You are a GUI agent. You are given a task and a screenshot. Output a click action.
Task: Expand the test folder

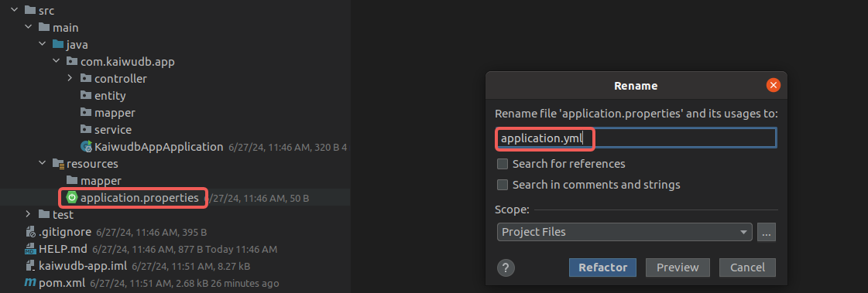coord(28,214)
